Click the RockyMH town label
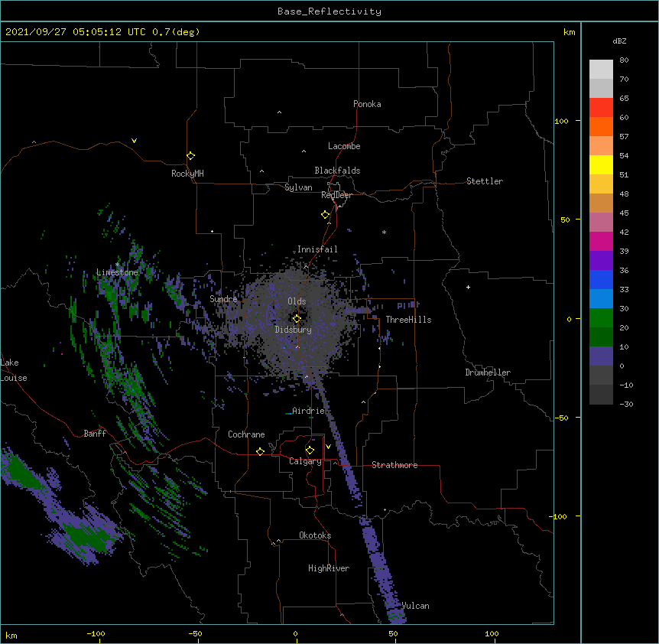659x644 pixels. (187, 174)
